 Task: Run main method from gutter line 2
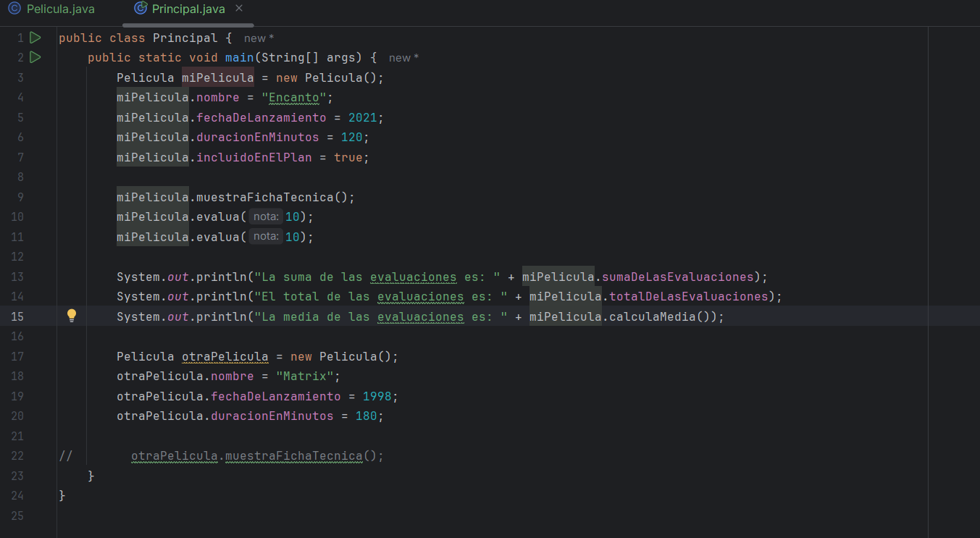[35, 57]
